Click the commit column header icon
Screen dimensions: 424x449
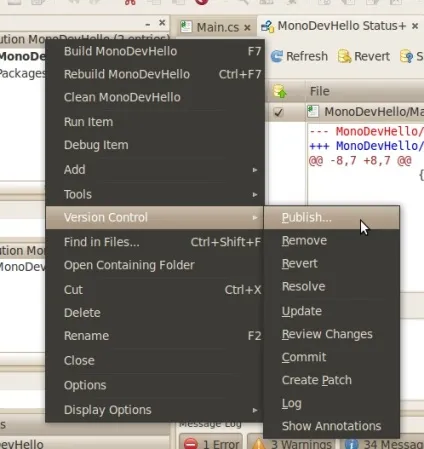tap(279, 91)
